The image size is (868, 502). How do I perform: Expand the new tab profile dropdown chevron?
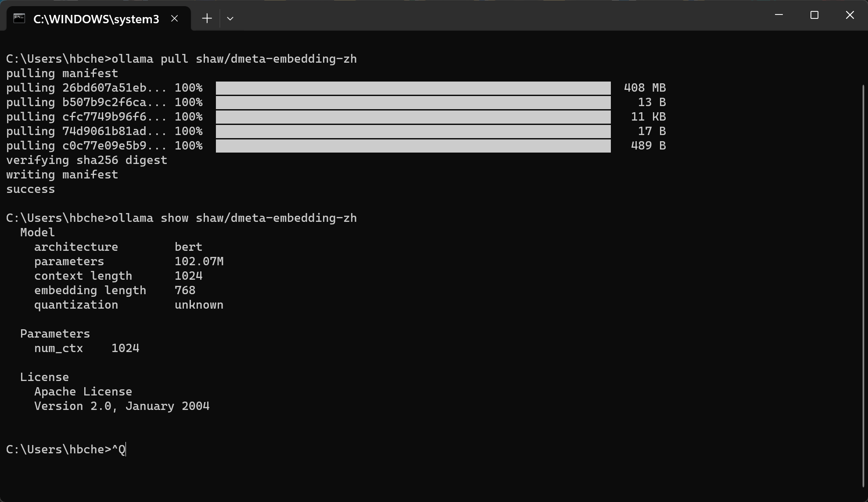pos(230,18)
